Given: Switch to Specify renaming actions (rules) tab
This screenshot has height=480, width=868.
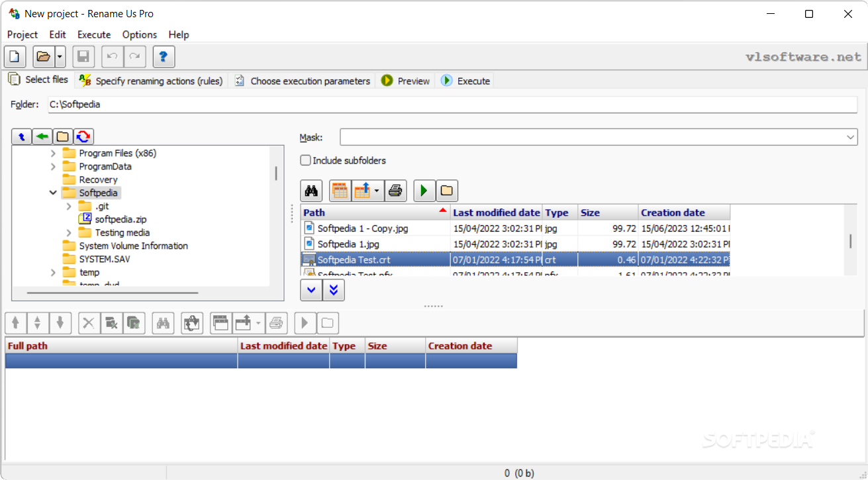Looking at the screenshot, I should pyautogui.click(x=150, y=81).
